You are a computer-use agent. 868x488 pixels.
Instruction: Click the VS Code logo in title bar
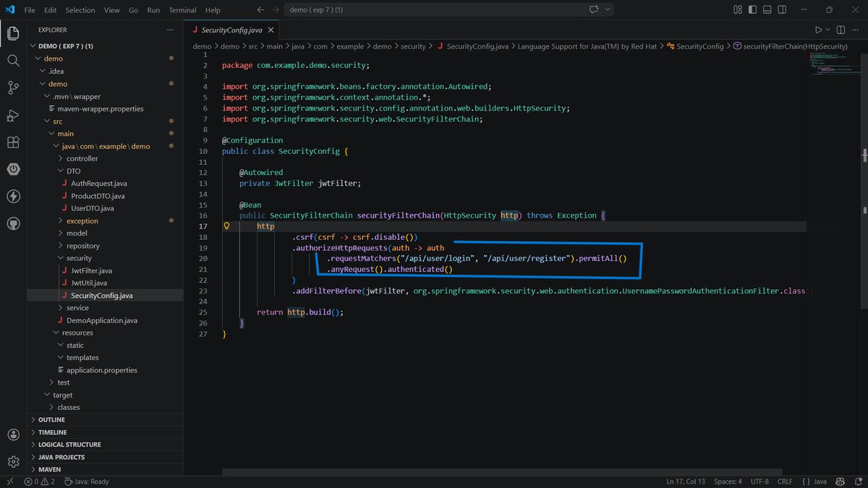[9, 10]
